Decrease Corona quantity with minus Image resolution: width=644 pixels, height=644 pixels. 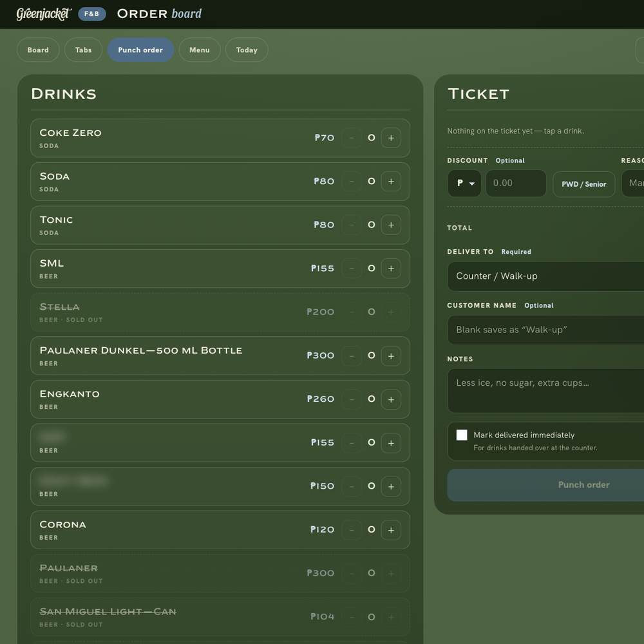tap(352, 530)
